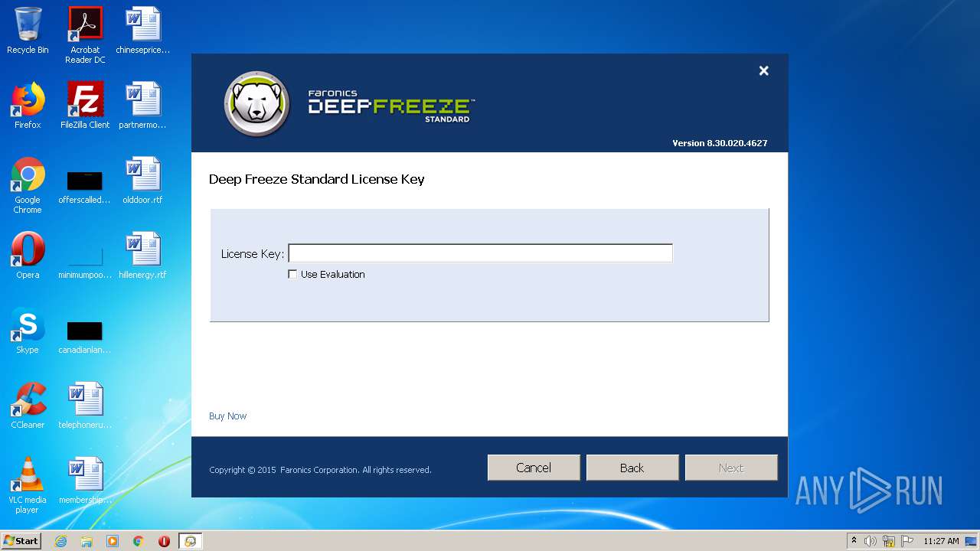Click the Next button
This screenshot has width=980, height=551.
[731, 468]
